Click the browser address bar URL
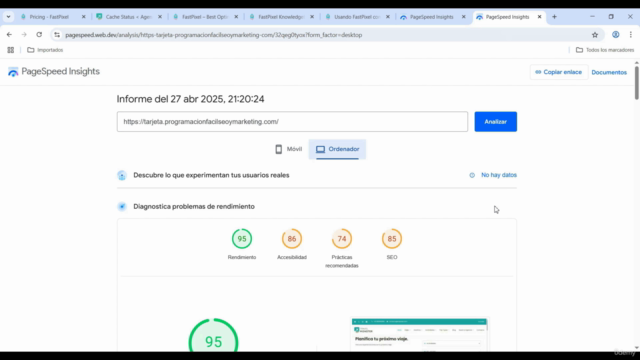The image size is (640, 360). pos(213,35)
